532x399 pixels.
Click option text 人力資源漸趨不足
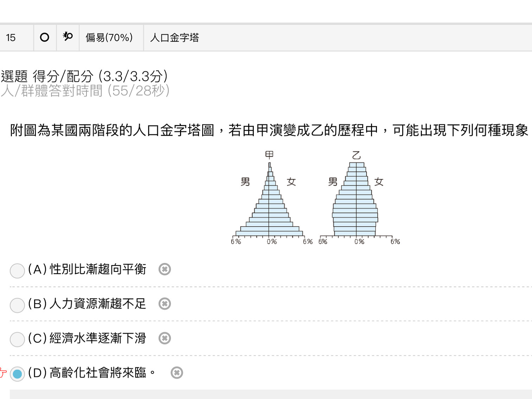(98, 304)
